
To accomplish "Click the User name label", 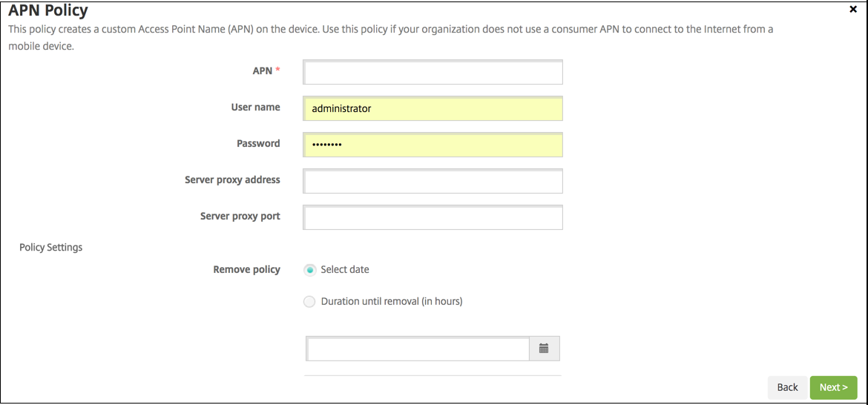I will pyautogui.click(x=255, y=108).
